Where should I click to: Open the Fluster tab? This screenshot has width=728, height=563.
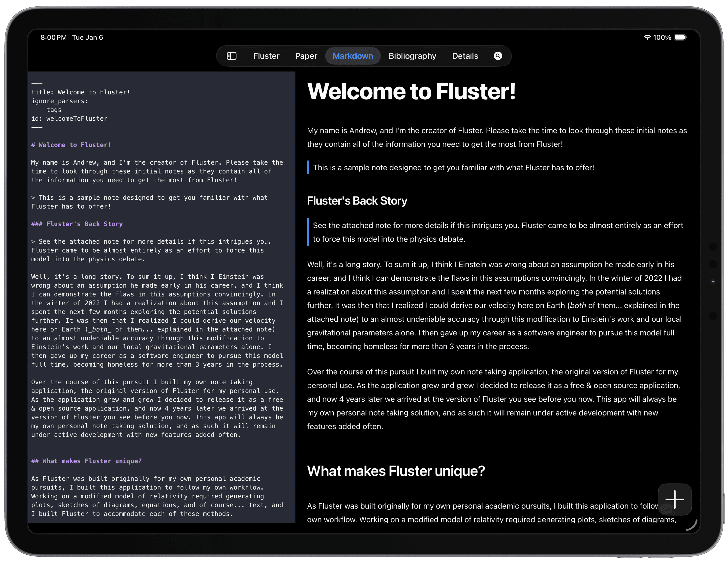coord(266,56)
